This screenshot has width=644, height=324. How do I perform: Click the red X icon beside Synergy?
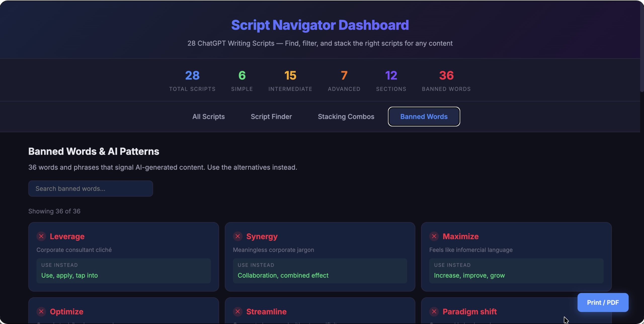point(237,236)
